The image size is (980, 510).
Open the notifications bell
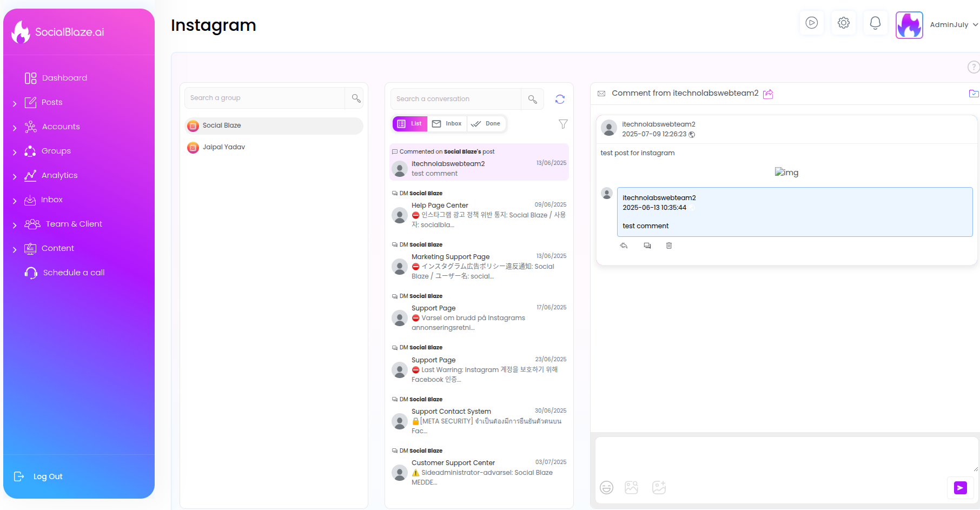pyautogui.click(x=875, y=23)
